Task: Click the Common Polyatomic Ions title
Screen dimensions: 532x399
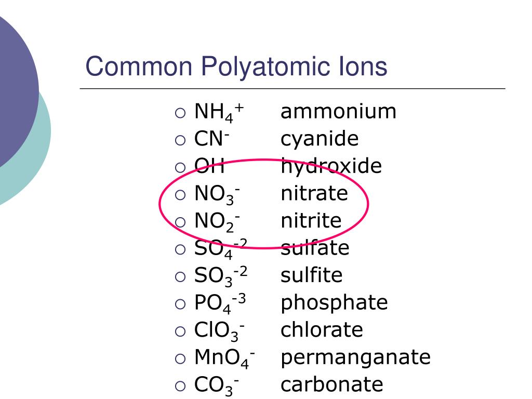Action: (x=236, y=66)
